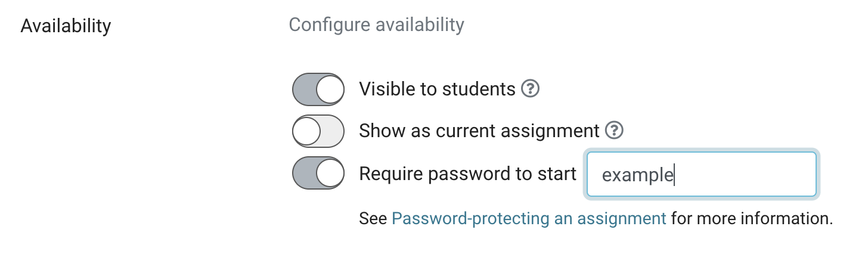Place cursor after "example" in password box

tap(674, 175)
